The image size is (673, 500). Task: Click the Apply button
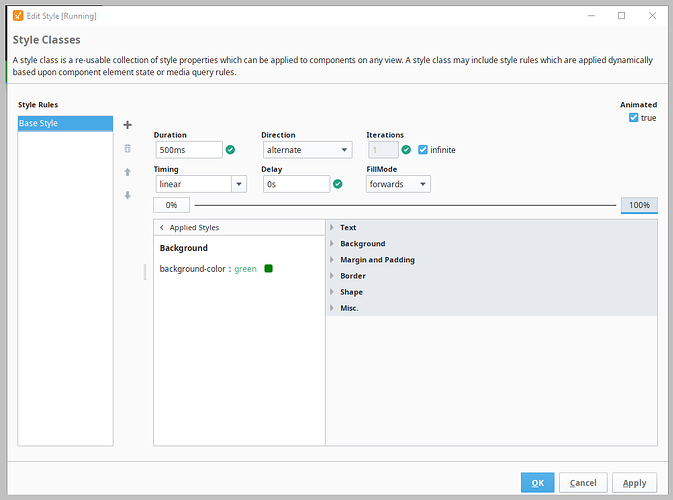pyautogui.click(x=634, y=483)
